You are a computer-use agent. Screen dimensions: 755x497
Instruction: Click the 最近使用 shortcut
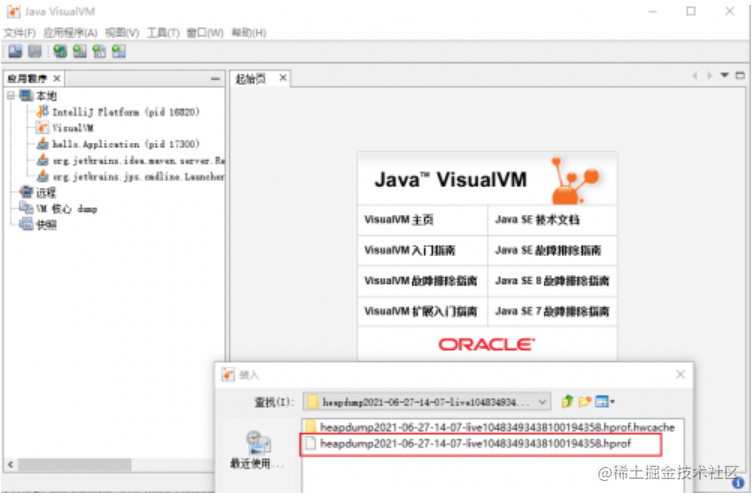[257, 450]
